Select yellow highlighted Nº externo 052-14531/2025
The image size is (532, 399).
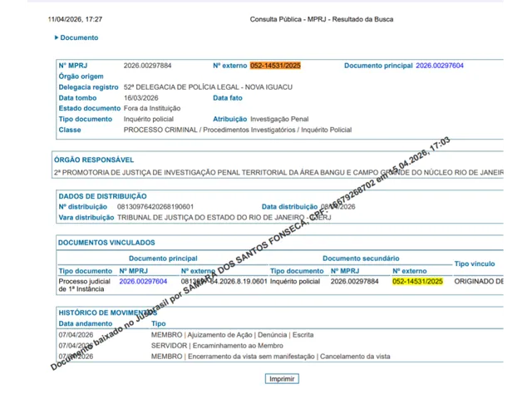(417, 281)
